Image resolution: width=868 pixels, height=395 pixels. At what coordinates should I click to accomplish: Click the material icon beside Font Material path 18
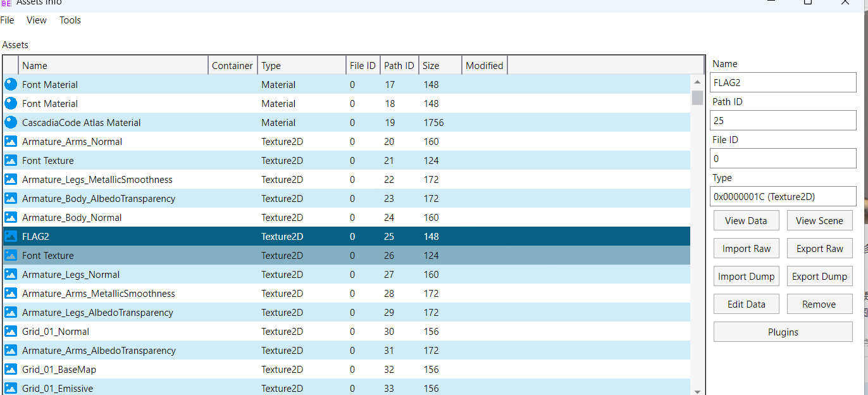pos(11,103)
